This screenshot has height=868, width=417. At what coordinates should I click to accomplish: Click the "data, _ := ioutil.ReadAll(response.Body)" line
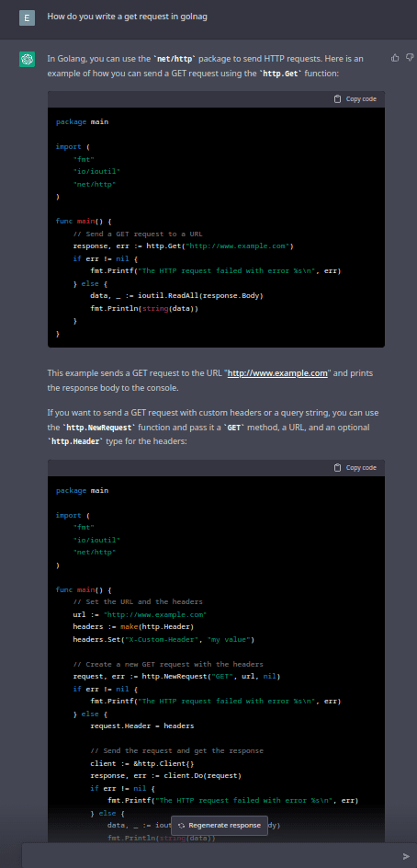pos(176,295)
